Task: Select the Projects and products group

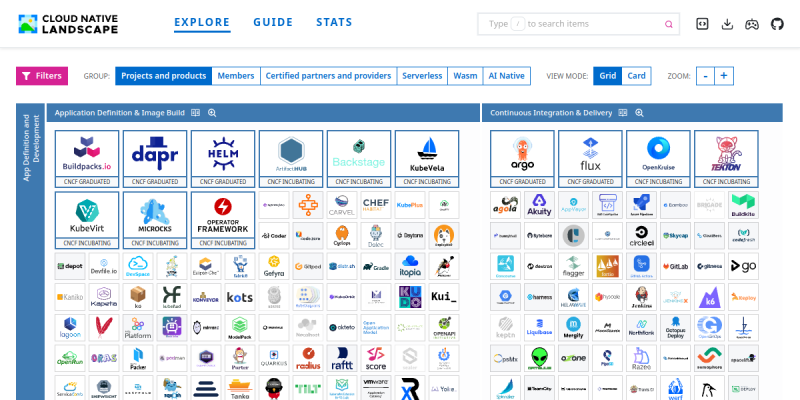Action: pyautogui.click(x=164, y=76)
